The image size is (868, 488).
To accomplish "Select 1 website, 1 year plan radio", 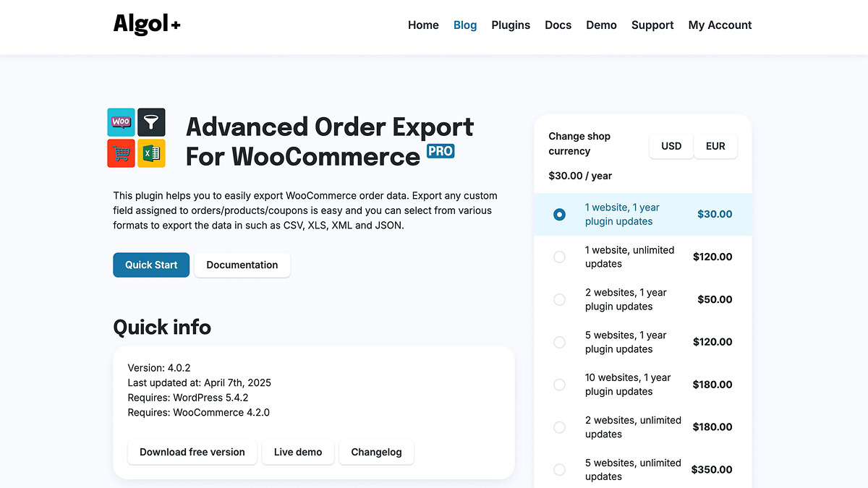I will point(559,214).
